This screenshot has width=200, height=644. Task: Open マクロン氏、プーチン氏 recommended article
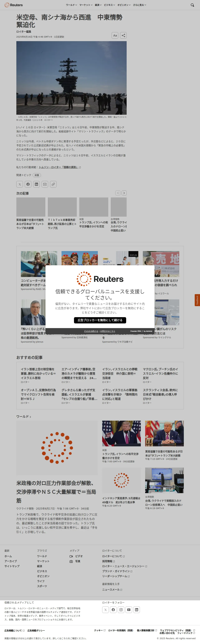pos(160,373)
